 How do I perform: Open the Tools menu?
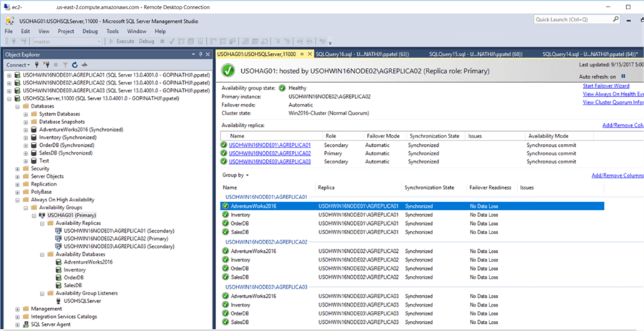click(112, 32)
